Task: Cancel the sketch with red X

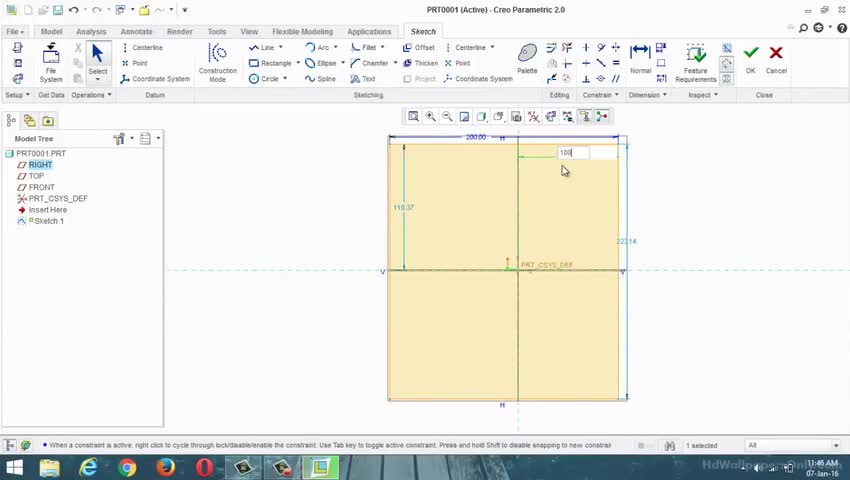Action: (x=776, y=60)
